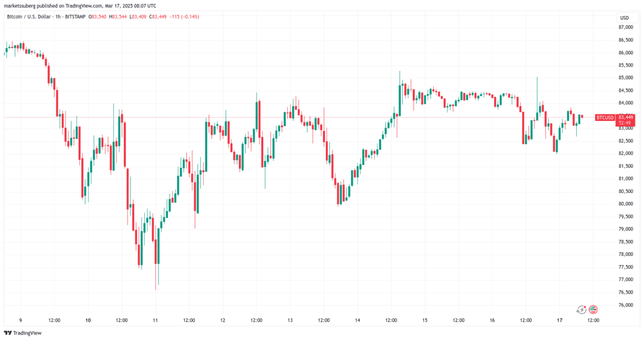Click the red BTCUSD price line label
This screenshot has height=340, width=644.
pos(605,117)
